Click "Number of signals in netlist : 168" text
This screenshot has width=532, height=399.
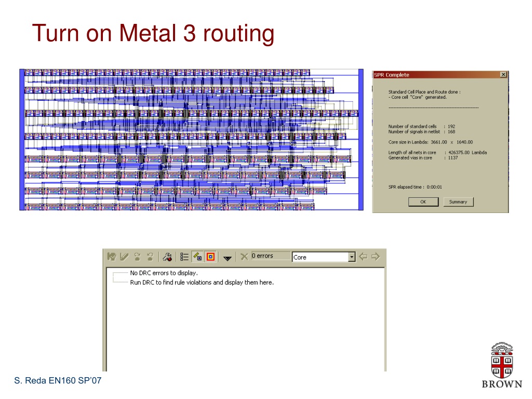[x=422, y=131]
